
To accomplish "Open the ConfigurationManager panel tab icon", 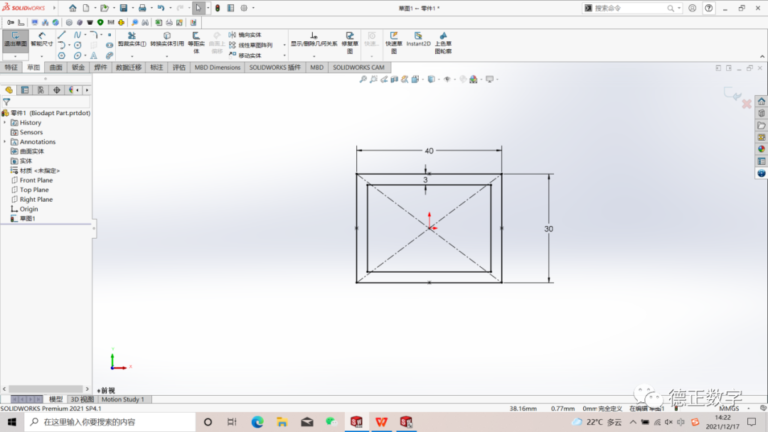I will point(41,90).
